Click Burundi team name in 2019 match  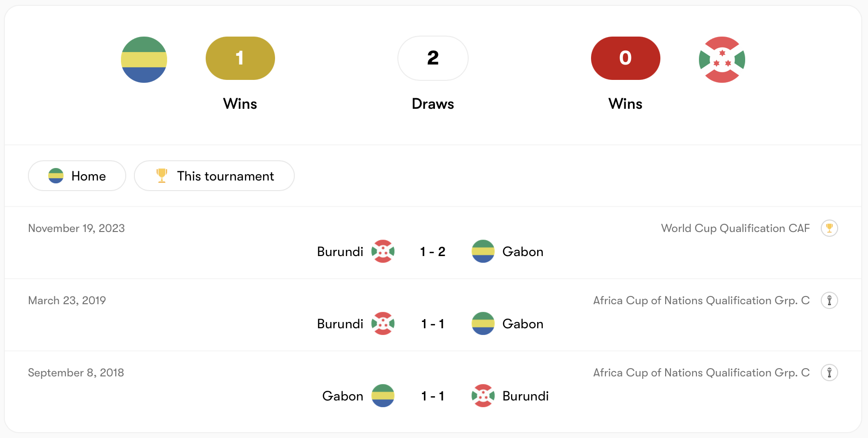tap(340, 324)
